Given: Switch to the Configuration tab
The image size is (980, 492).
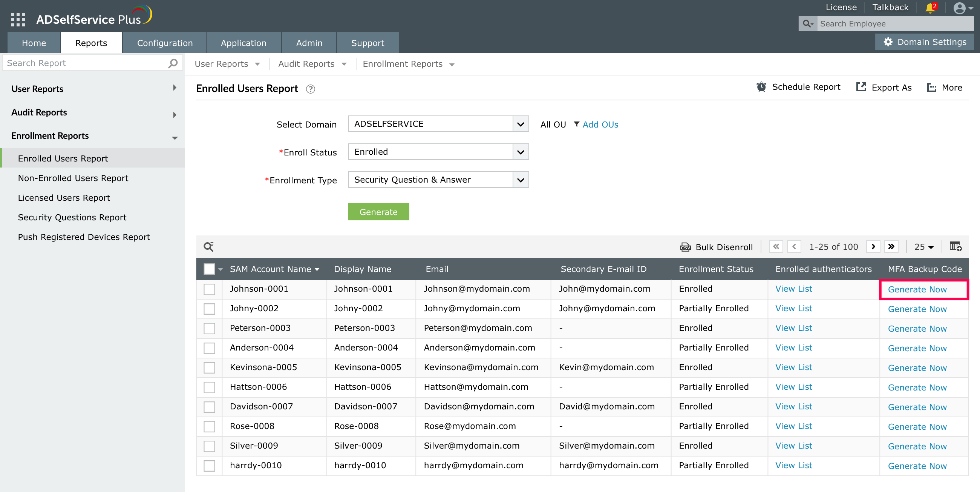Looking at the screenshot, I should [x=164, y=43].
